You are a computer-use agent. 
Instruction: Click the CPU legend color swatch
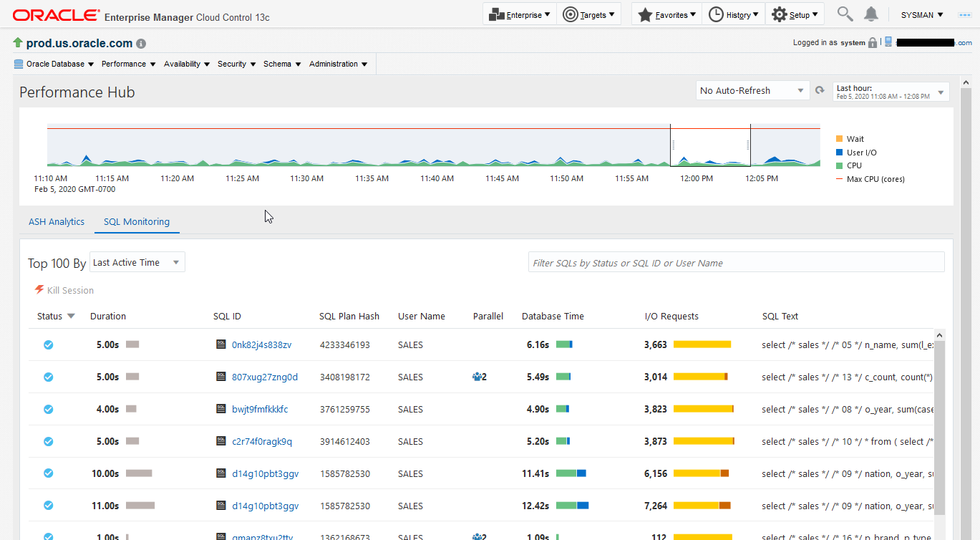(x=839, y=165)
